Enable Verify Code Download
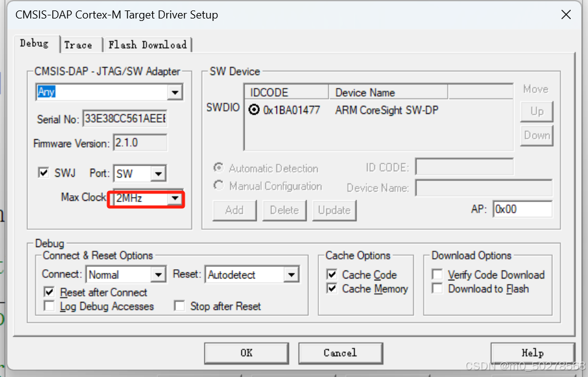588x377 pixels. coord(437,274)
